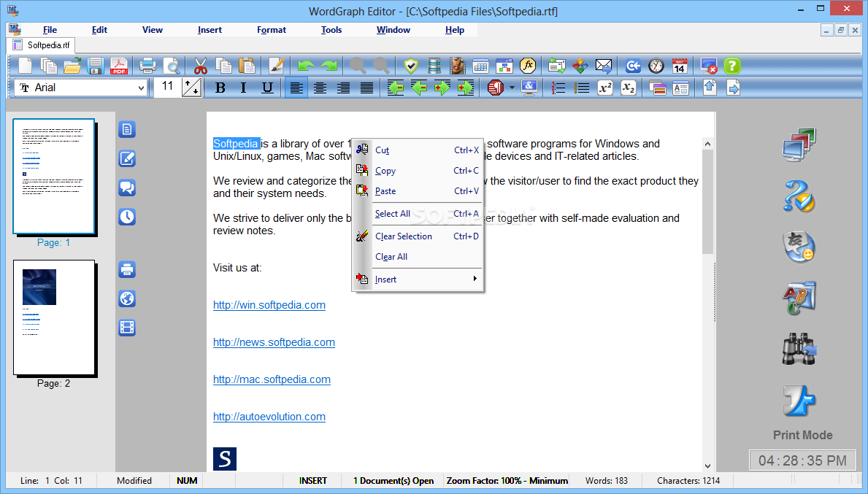Viewport: 868px width, 494px height.
Task: Click the shield with checkmark icon
Action: pyautogui.click(x=411, y=66)
